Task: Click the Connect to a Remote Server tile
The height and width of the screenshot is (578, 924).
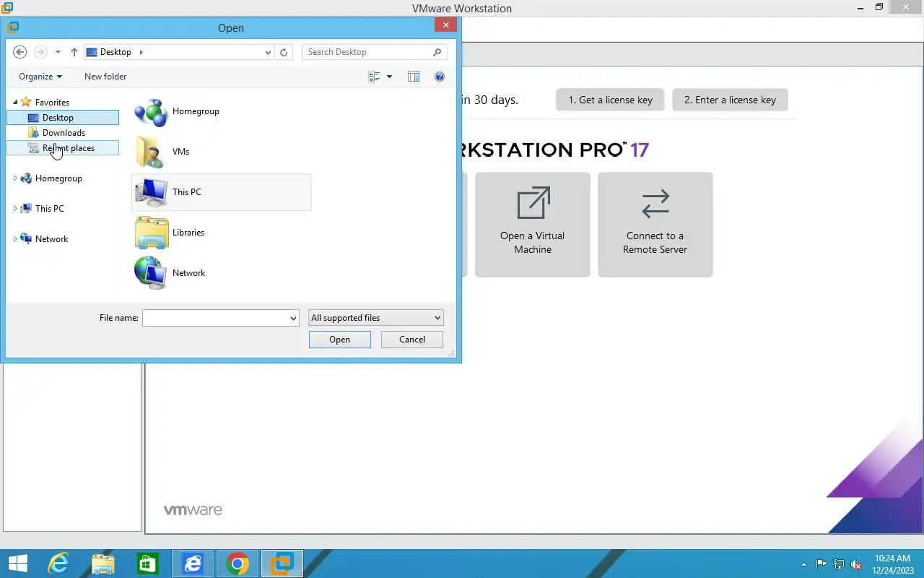Action: 655,224
